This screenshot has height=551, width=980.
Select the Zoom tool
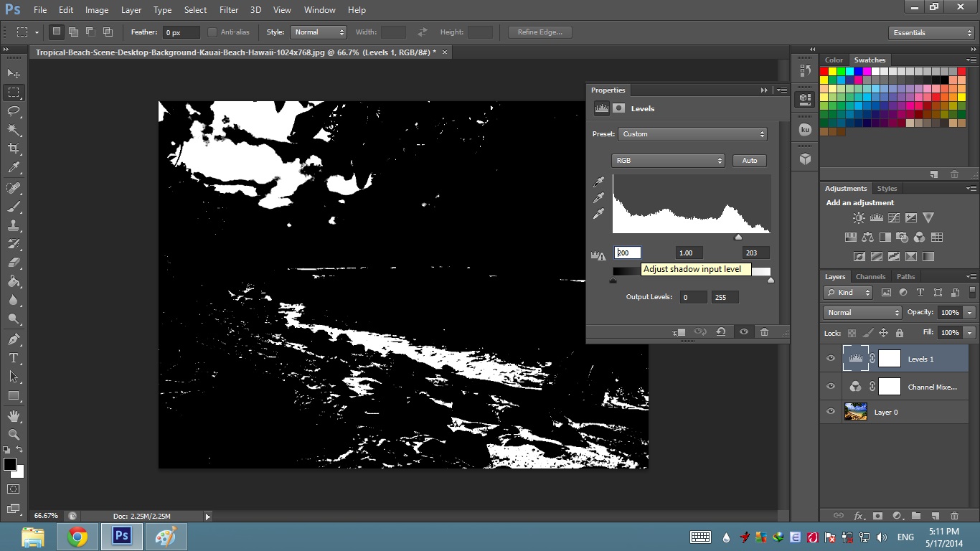(x=14, y=435)
